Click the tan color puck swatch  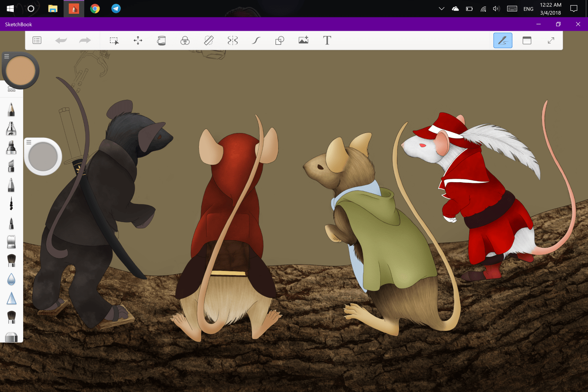(x=20, y=71)
